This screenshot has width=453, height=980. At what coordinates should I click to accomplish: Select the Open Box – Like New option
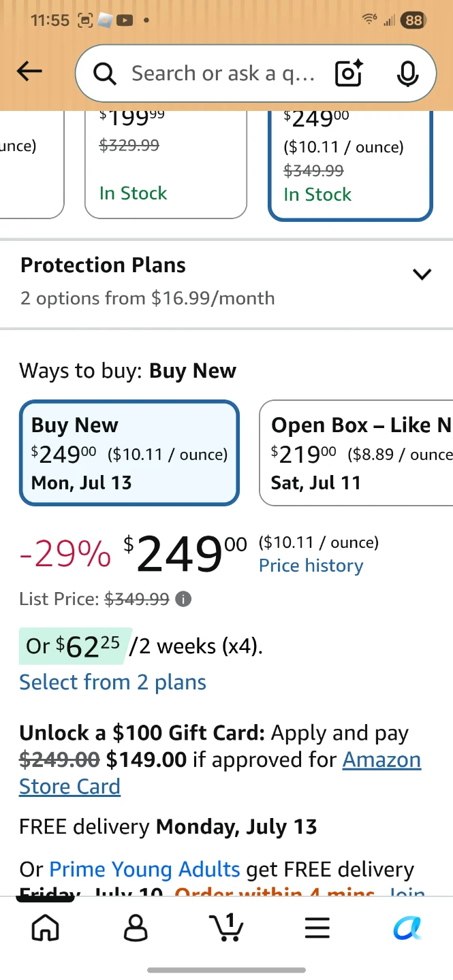tap(356, 453)
